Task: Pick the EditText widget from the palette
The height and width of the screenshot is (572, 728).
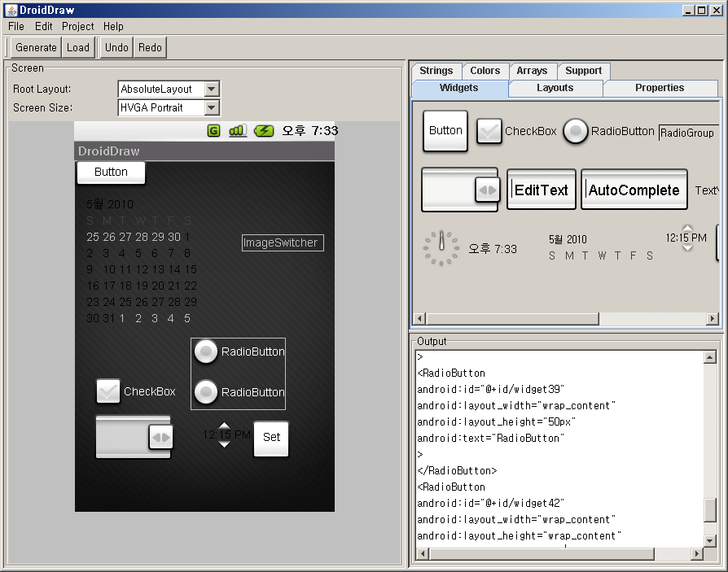Action: pyautogui.click(x=542, y=190)
